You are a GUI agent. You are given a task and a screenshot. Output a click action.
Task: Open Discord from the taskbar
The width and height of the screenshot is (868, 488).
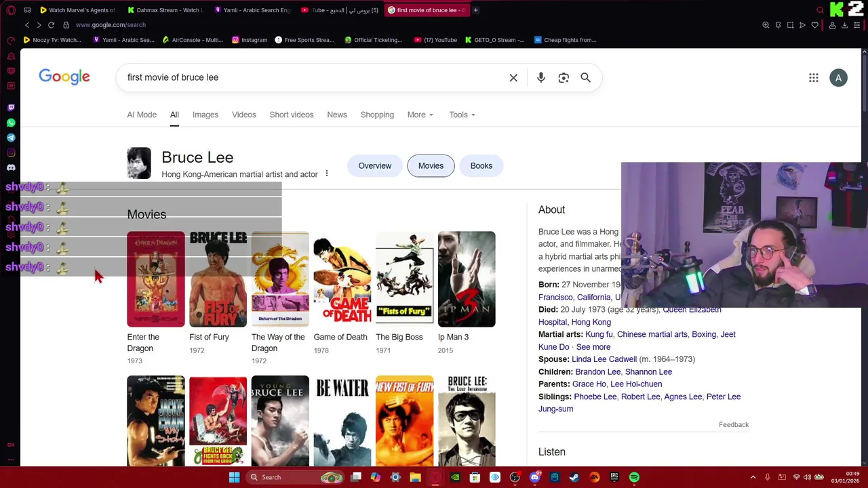[x=534, y=477]
